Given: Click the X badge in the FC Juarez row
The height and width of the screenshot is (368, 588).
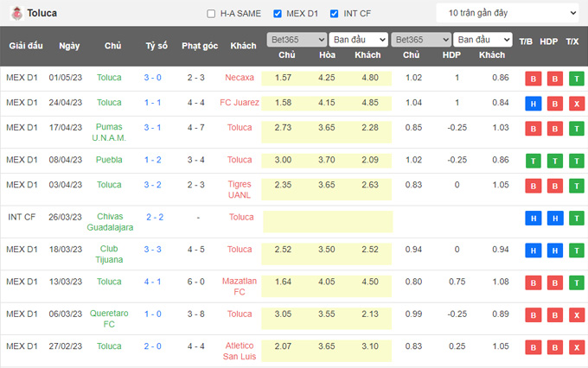Looking at the screenshot, I should [575, 103].
